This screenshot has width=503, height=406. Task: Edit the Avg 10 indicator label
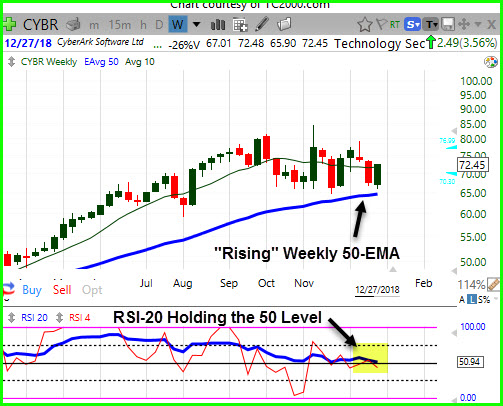(140, 62)
